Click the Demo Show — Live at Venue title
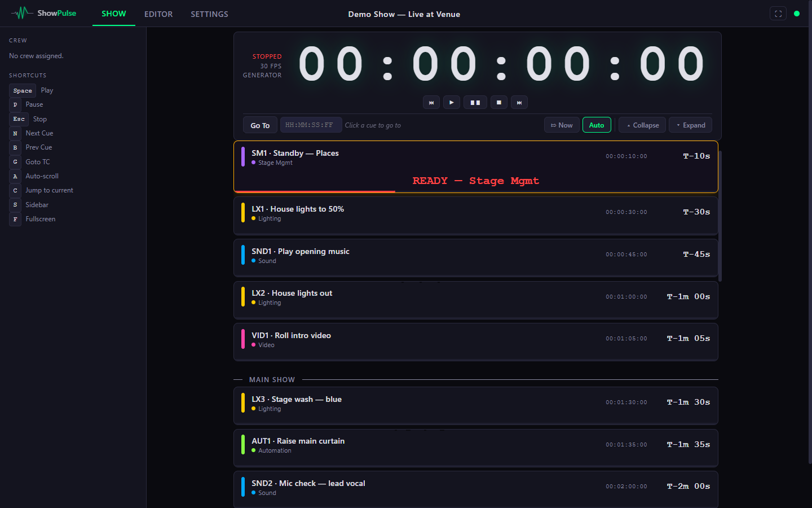 (x=404, y=14)
